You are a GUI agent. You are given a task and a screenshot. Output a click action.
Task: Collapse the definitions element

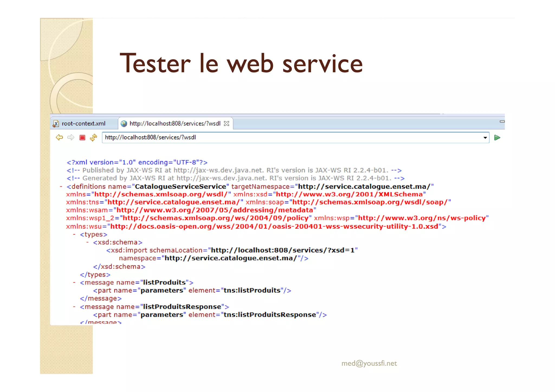[x=61, y=186]
